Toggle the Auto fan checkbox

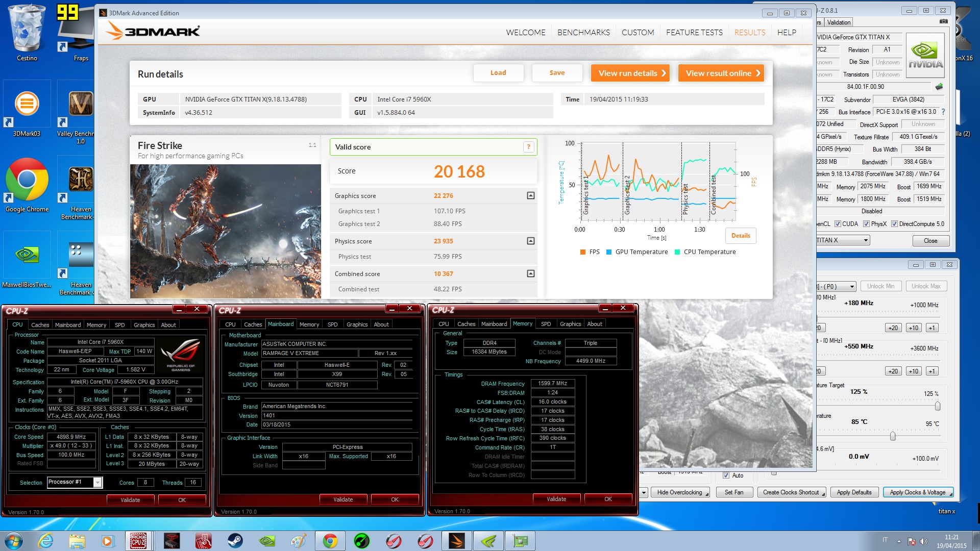point(726,475)
